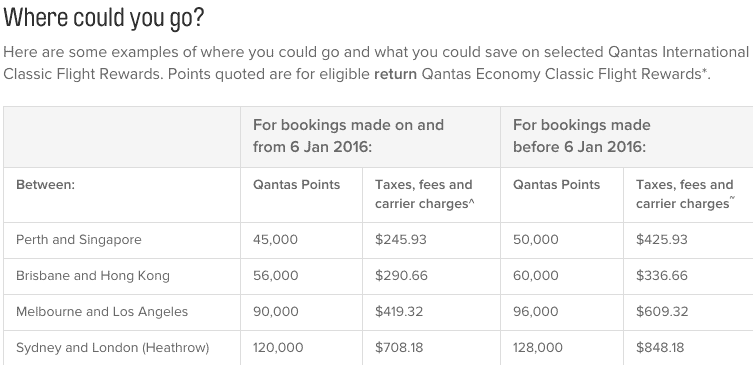The width and height of the screenshot is (753, 365).
Task: Click the $425.93 charges value
Action: click(661, 240)
